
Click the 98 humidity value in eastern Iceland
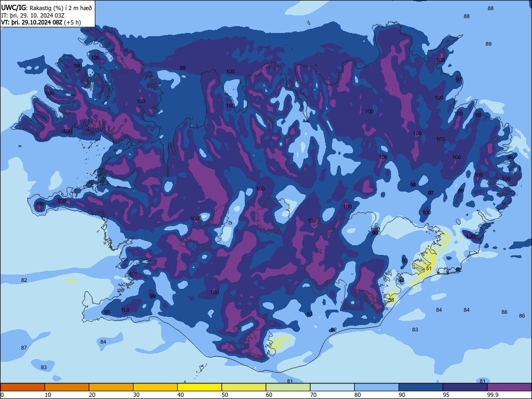click(x=413, y=185)
